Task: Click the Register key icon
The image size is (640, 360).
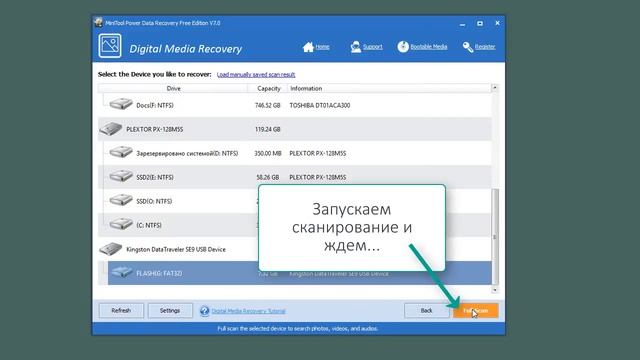Action: tap(468, 47)
